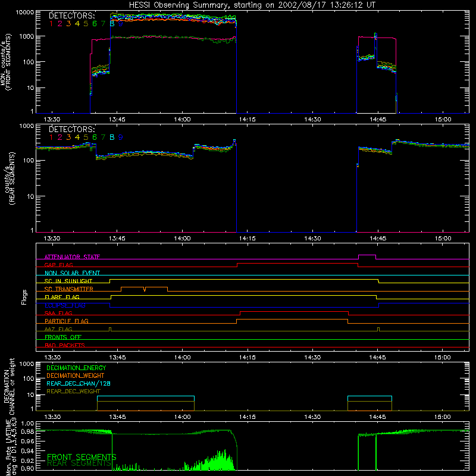Click the 13:30 time label under front segments plot
The image size is (476, 476).
coord(52,120)
